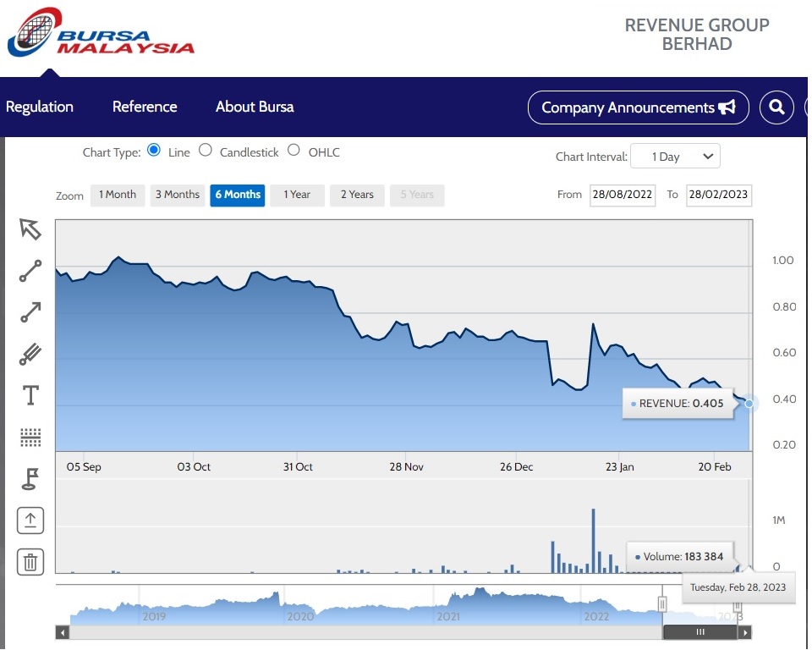This screenshot has height=650, width=812.
Task: Click navigator scroll left arrow
Action: click(x=63, y=632)
